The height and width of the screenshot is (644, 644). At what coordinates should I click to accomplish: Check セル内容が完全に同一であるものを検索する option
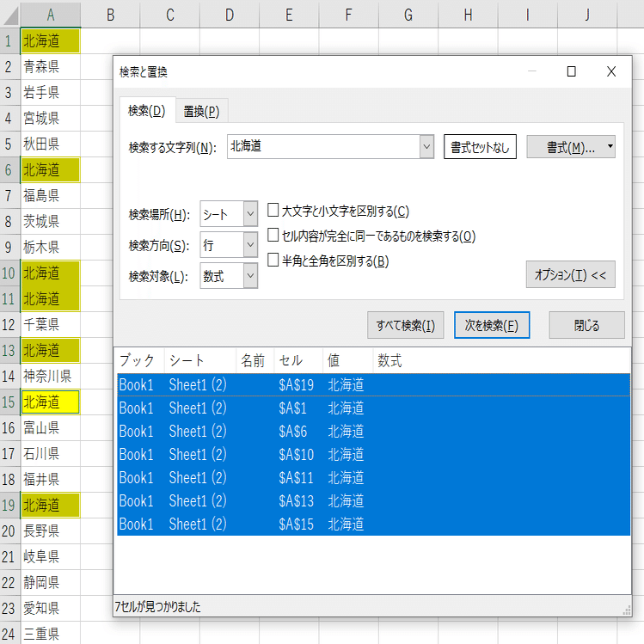pos(273,235)
